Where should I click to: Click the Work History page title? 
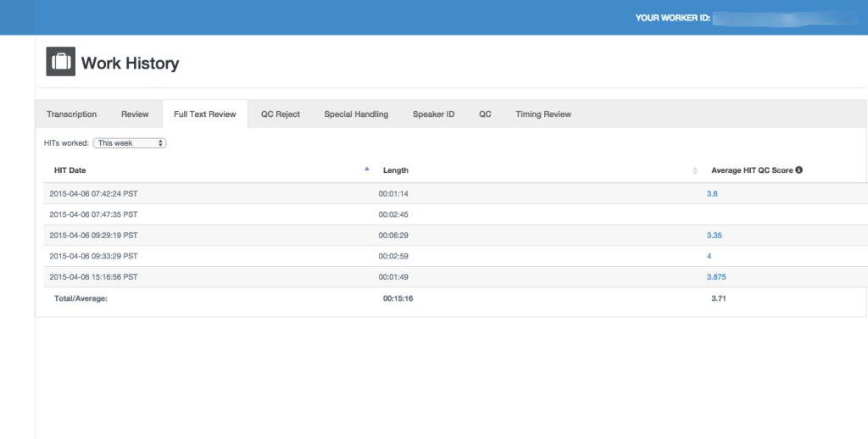click(x=130, y=63)
